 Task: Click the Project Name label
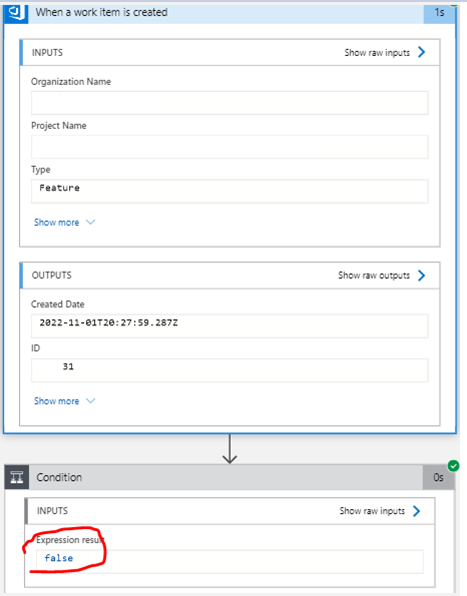click(59, 126)
